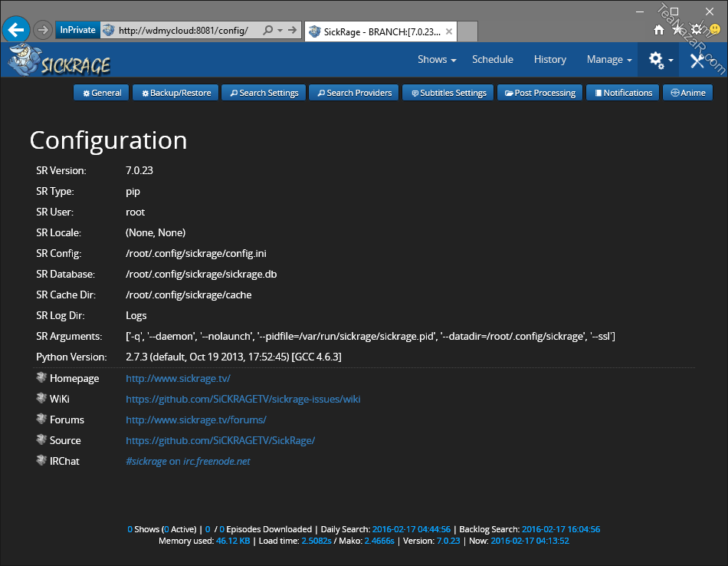Click the Load time 2.5082s value
The height and width of the screenshot is (566, 728).
pyautogui.click(x=316, y=541)
